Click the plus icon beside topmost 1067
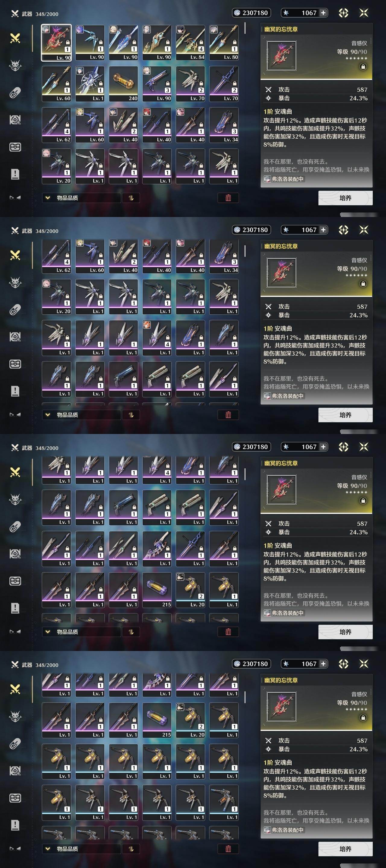This screenshot has height=868, width=386. (323, 13)
